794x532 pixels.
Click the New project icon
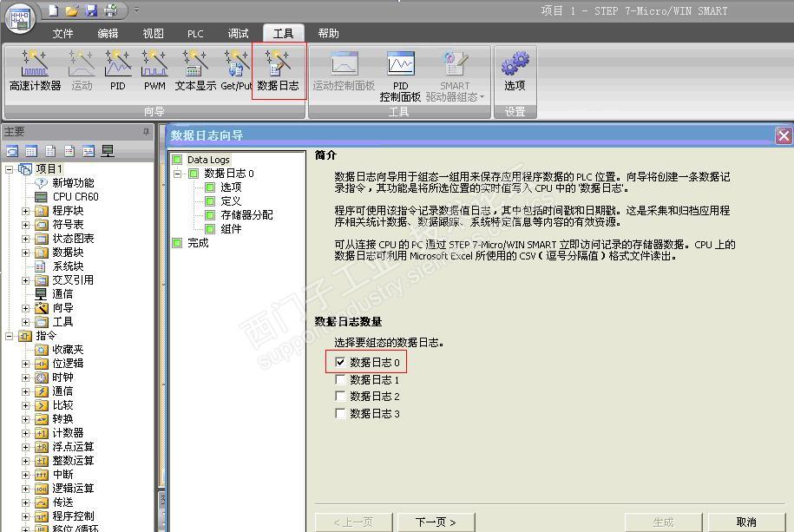53,10
